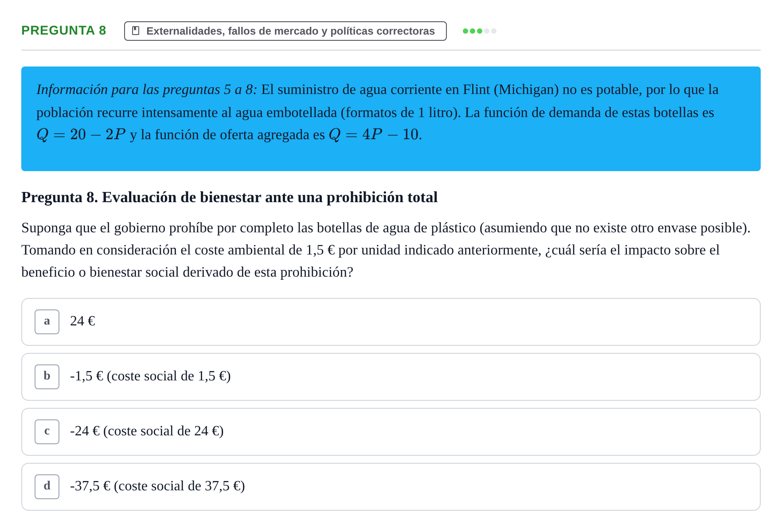Click the question paragraph starting with Suponga que el gobierno

[x=386, y=250]
